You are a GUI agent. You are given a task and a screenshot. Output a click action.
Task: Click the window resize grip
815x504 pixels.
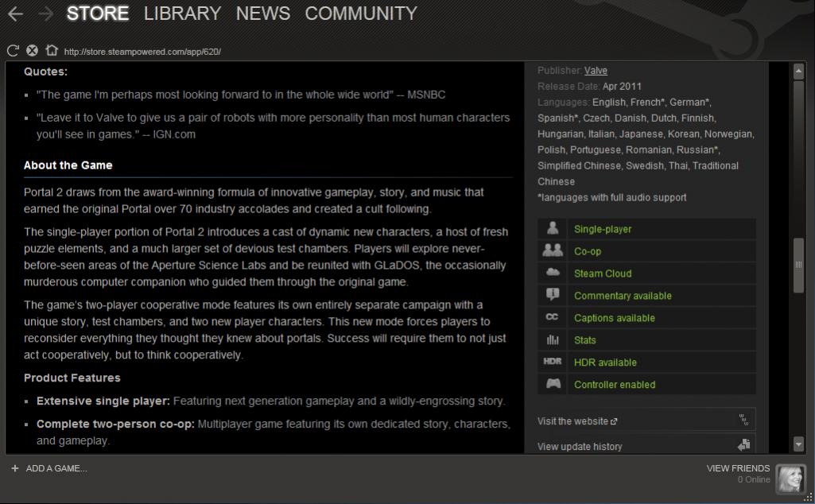coord(809,498)
